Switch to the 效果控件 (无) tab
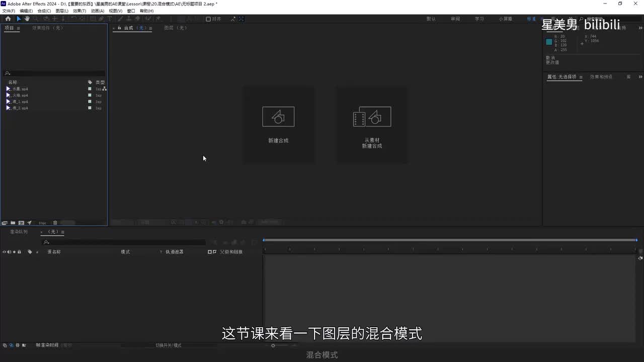Screen dimensions: 644x362 (x=47, y=28)
